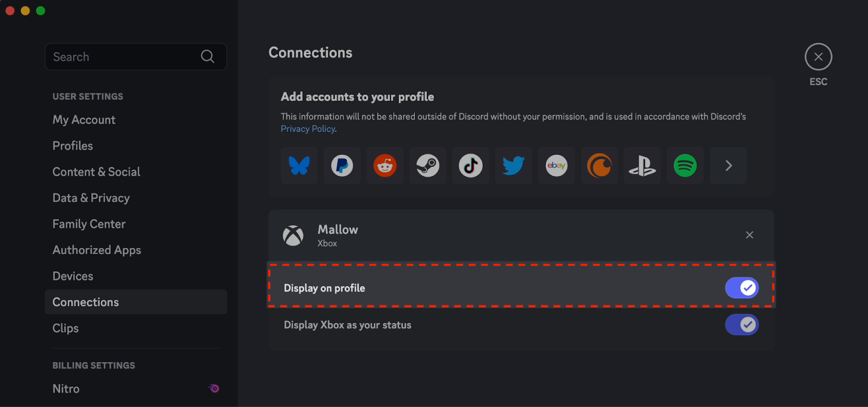868x407 pixels.
Task: Open the Privacy Policy link
Action: pos(308,129)
